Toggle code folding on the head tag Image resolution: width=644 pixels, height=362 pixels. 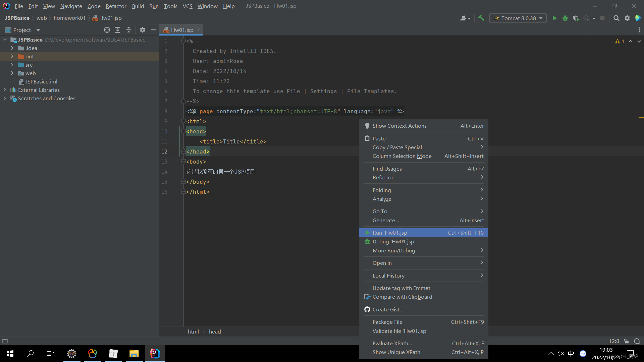[183, 131]
